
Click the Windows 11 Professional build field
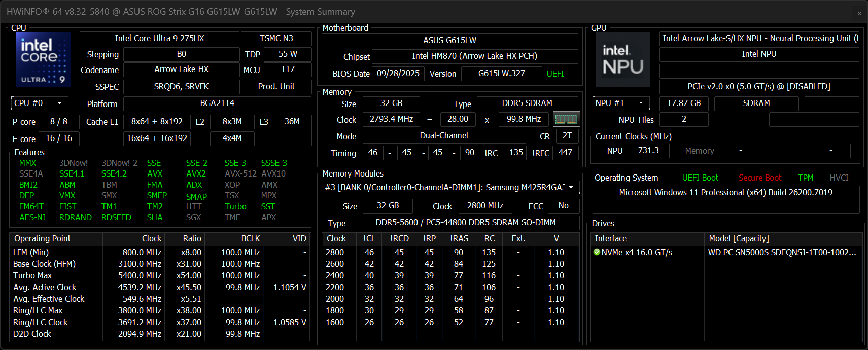(x=726, y=199)
